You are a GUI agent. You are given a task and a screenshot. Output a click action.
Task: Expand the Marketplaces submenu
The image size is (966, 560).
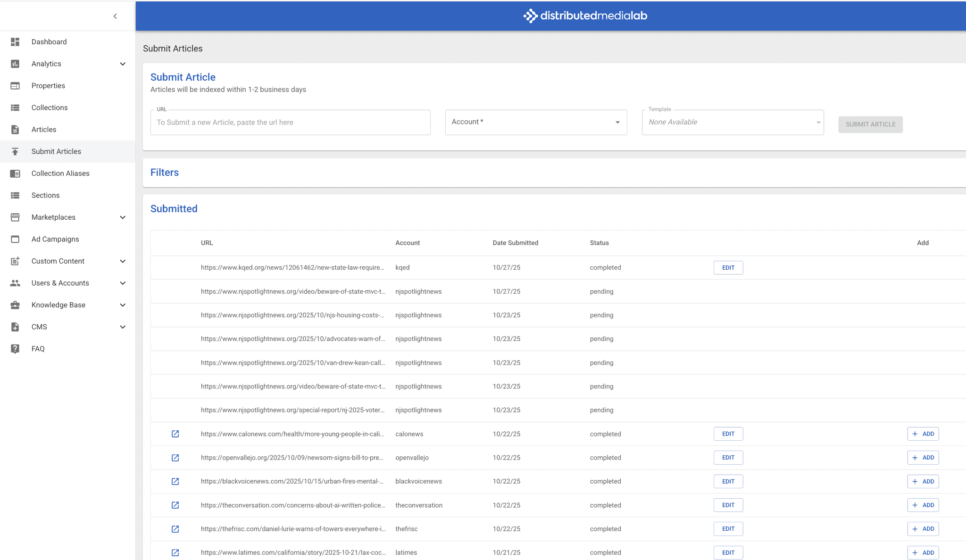click(123, 217)
